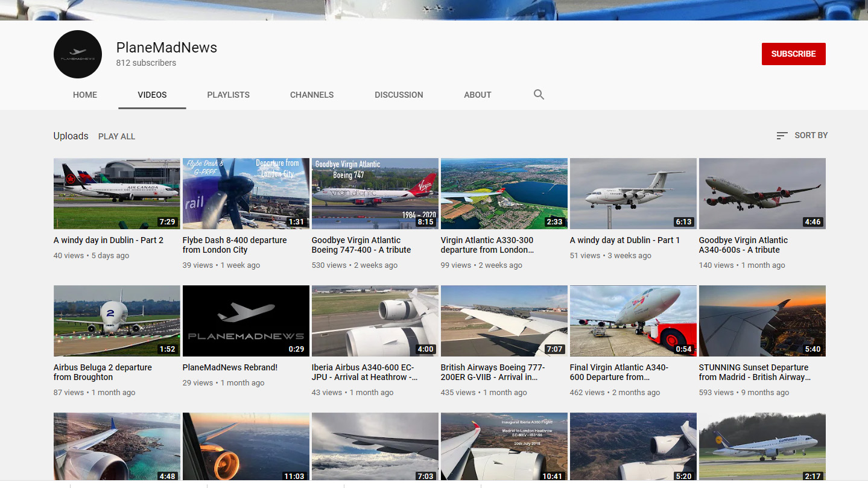868x488 pixels.
Task: Click the PlaneMadNews channel name
Action: click(166, 48)
